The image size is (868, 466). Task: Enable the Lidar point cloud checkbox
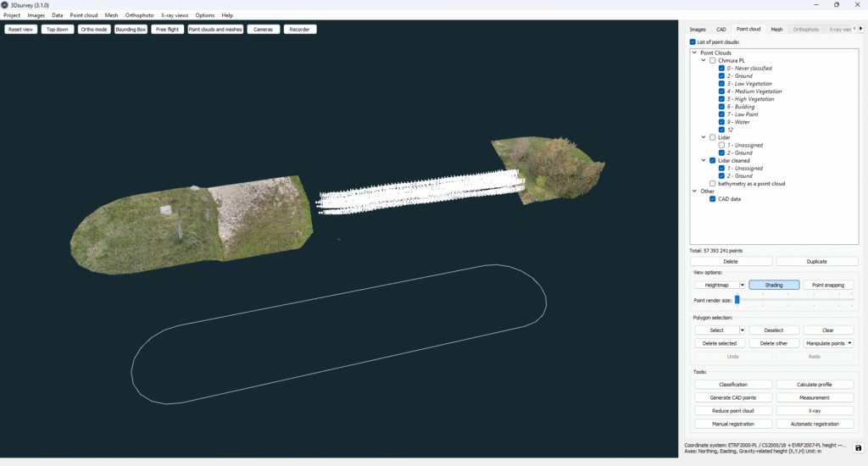[x=712, y=137]
